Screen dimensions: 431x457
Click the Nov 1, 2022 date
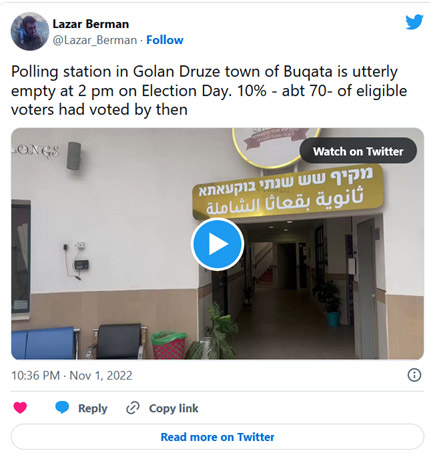(x=101, y=376)
